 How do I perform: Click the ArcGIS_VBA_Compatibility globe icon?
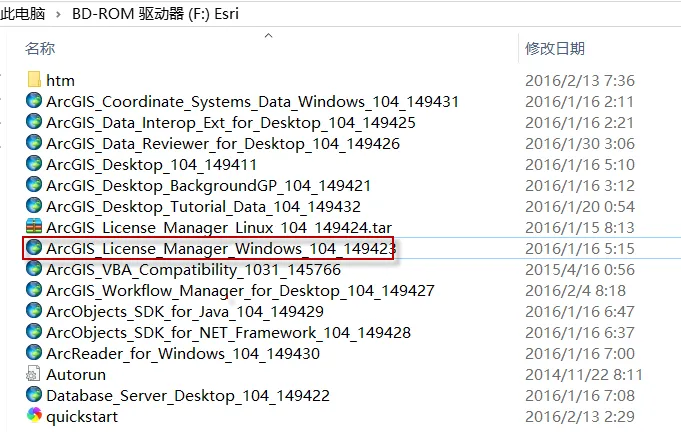(x=34, y=269)
